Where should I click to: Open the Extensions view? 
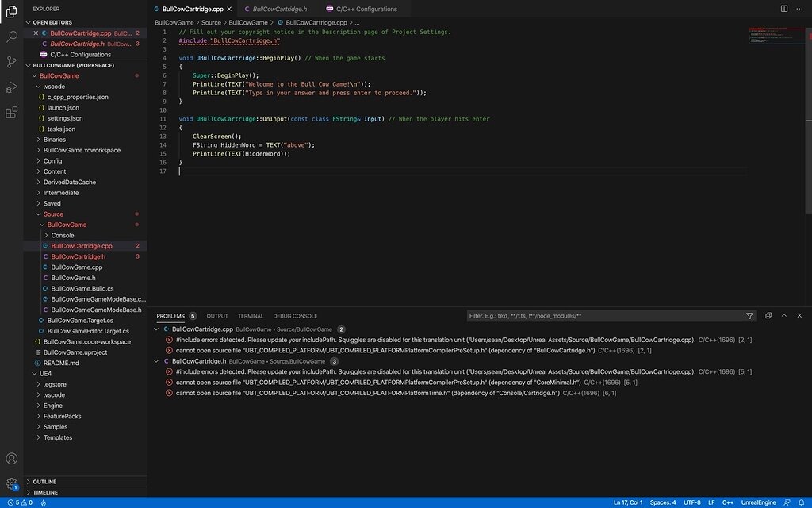pyautogui.click(x=11, y=112)
